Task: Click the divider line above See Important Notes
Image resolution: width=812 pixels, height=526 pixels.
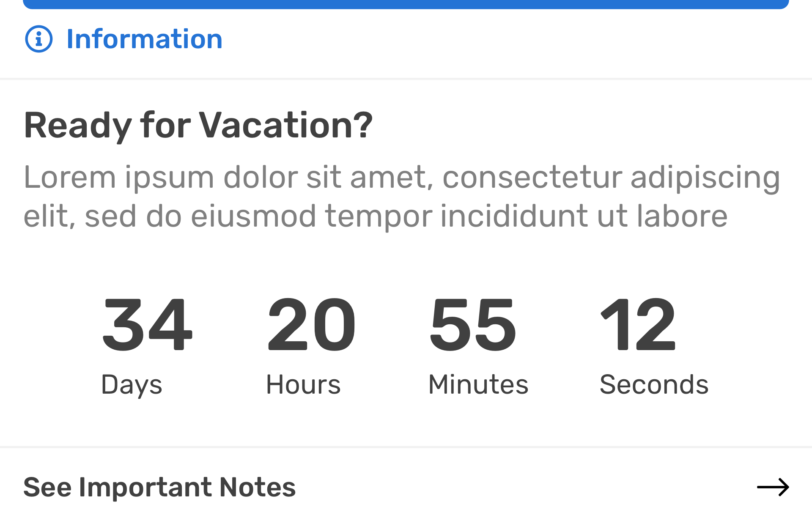Action: (x=406, y=447)
